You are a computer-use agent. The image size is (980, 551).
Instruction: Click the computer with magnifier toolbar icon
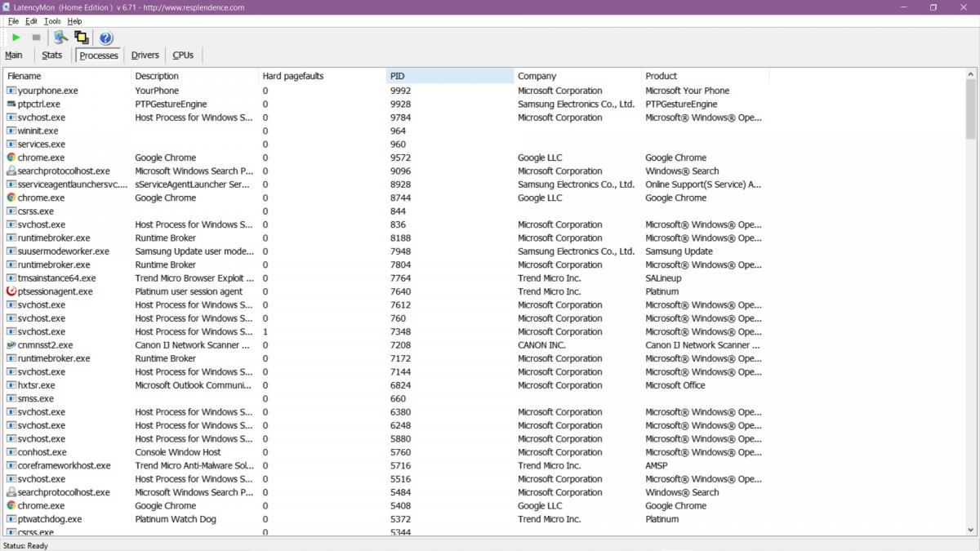coord(60,38)
